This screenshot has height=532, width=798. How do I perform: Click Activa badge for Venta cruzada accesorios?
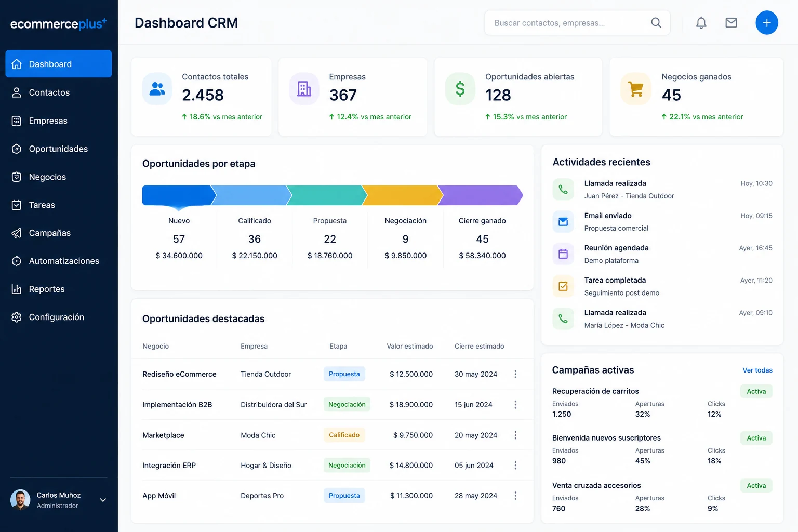[756, 486]
